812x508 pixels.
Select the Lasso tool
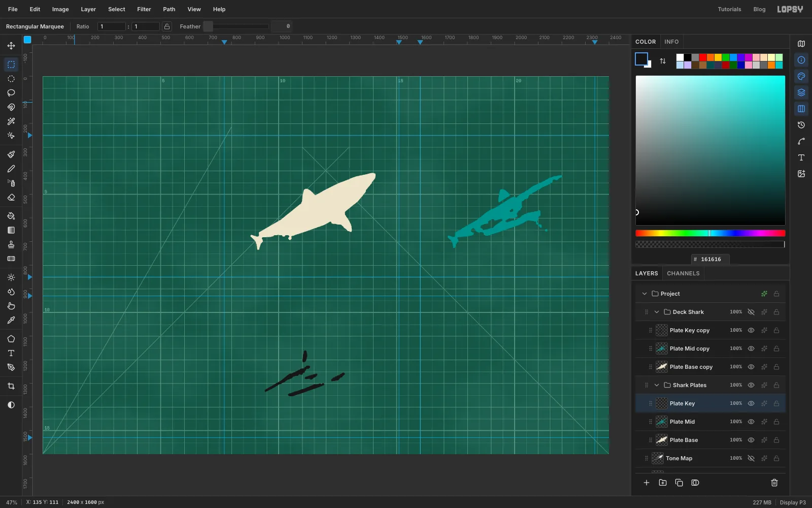[11, 93]
